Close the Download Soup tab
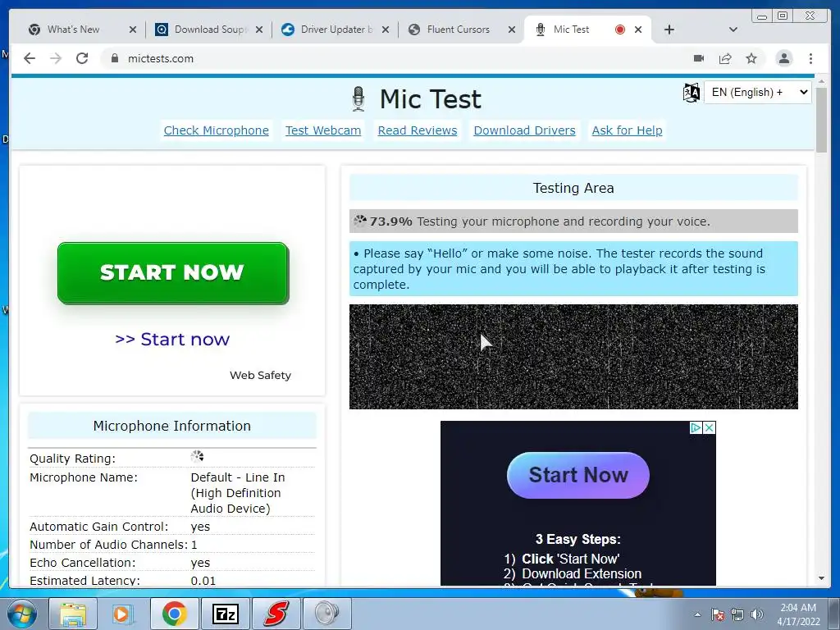 coord(259,30)
